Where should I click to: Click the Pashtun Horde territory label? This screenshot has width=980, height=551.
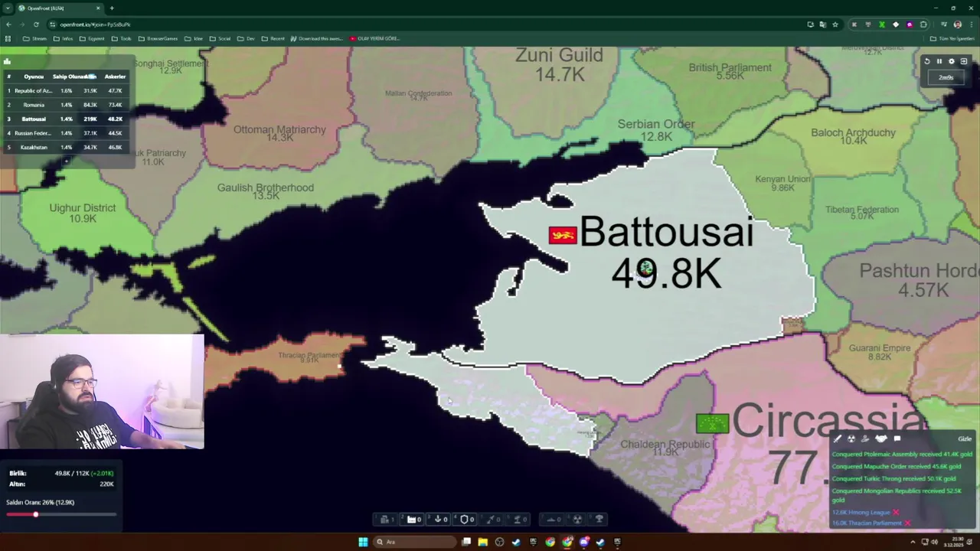pos(919,271)
